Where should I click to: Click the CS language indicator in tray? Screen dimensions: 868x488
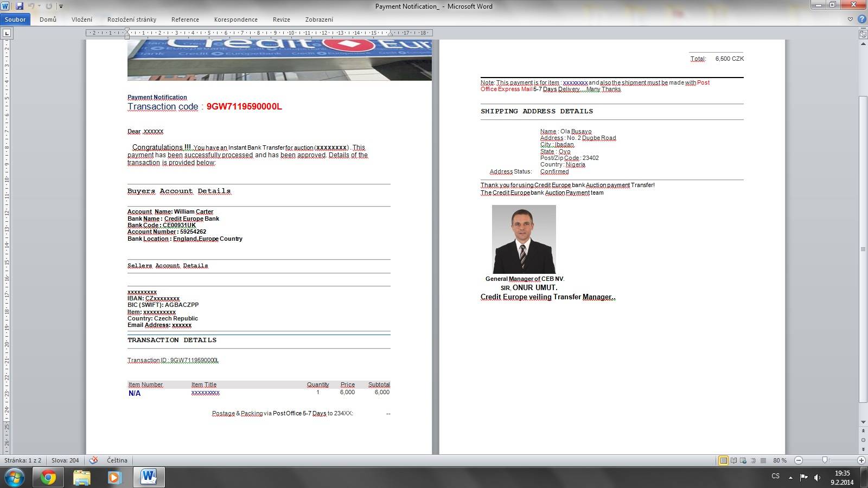coord(775,476)
